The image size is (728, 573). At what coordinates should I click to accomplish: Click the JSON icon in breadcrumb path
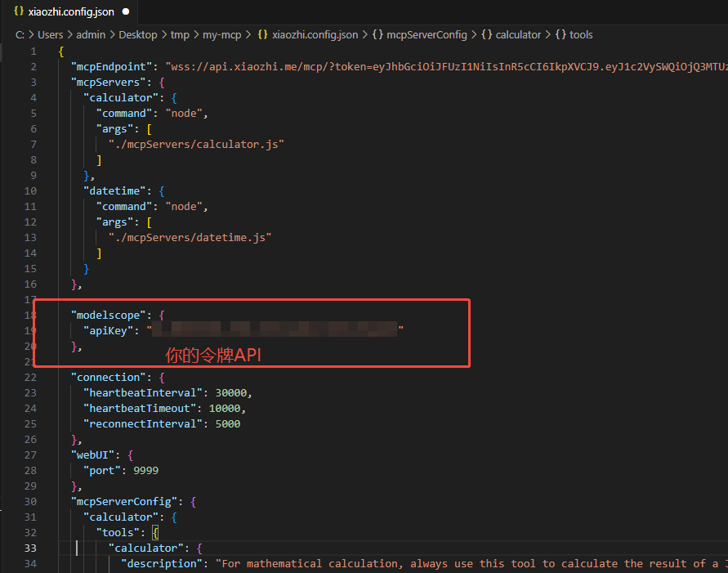(x=263, y=35)
